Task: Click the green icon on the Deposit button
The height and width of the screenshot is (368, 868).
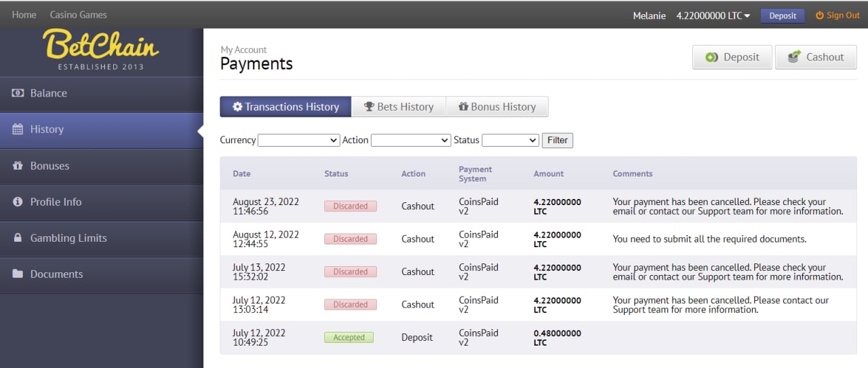Action: 711,57
